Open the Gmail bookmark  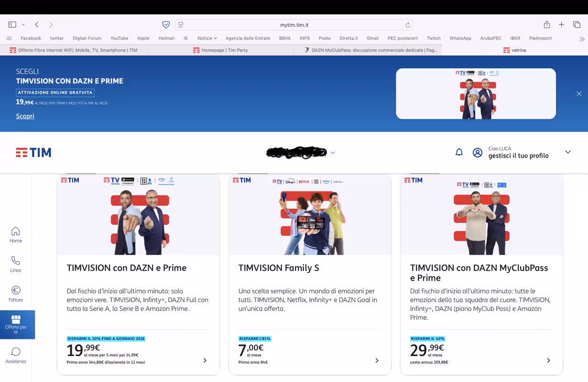click(372, 38)
